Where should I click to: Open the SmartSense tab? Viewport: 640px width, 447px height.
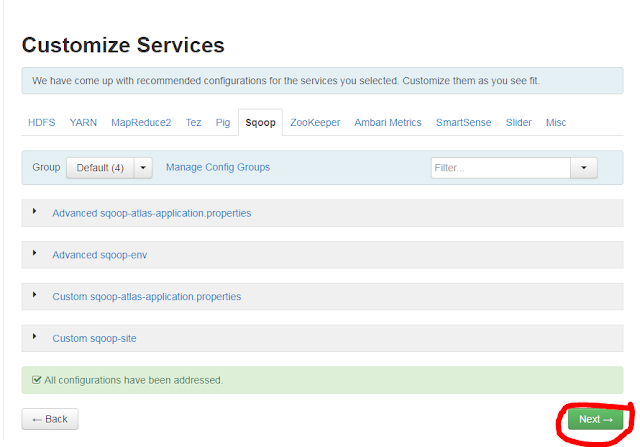click(464, 122)
